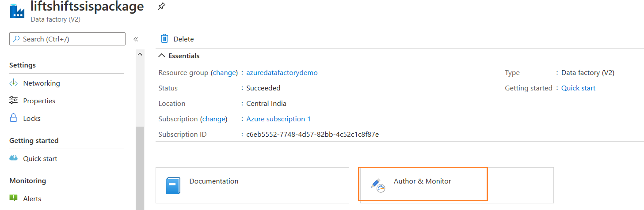Open the Quick start link in Essentials
The image size is (644, 210).
(x=578, y=88)
